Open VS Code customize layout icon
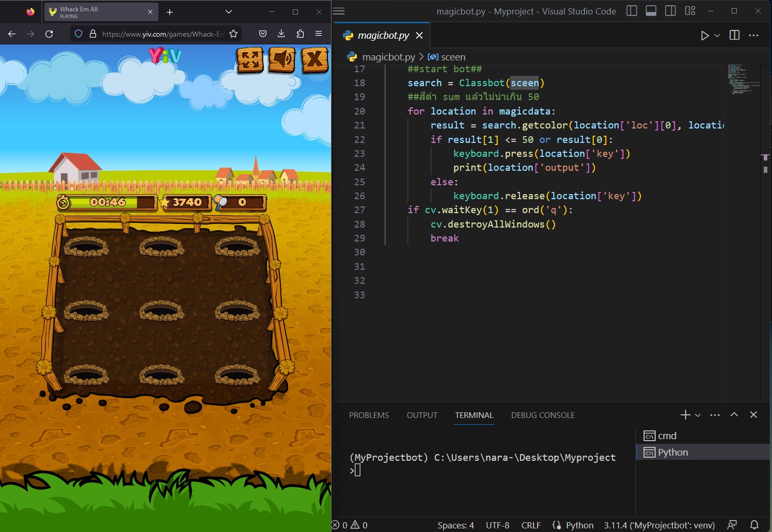Viewport: 772px width, 532px height. pyautogui.click(x=690, y=11)
